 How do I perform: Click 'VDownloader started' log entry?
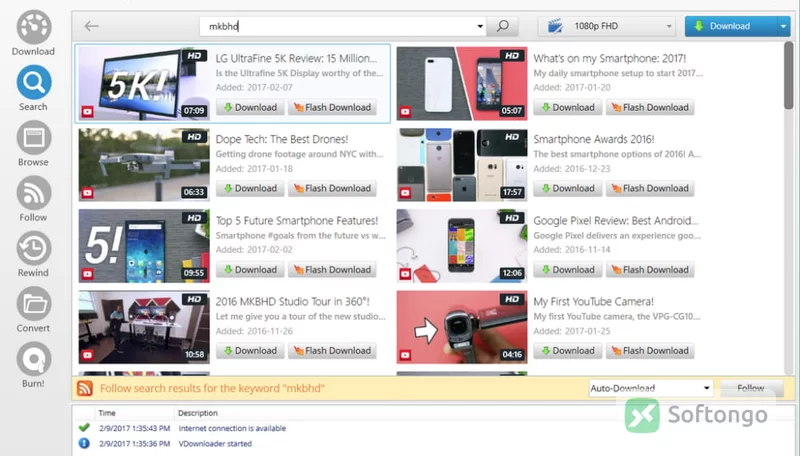tap(215, 443)
